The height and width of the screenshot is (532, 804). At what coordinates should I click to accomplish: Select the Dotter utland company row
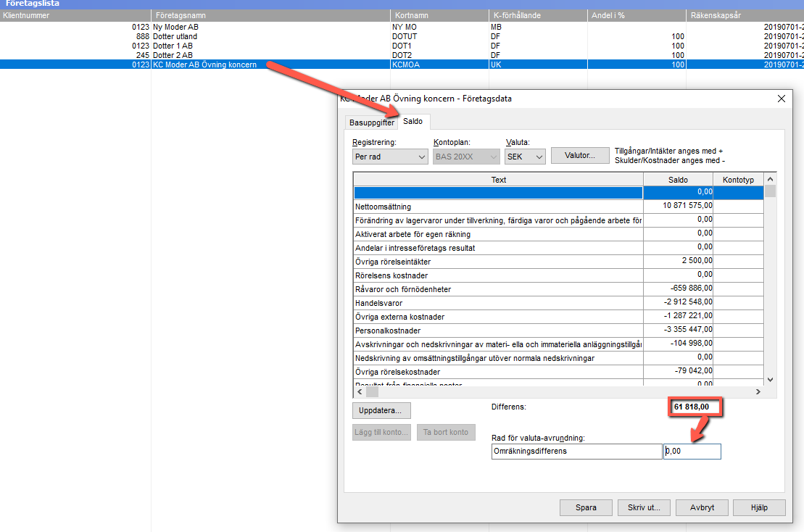tap(402, 36)
